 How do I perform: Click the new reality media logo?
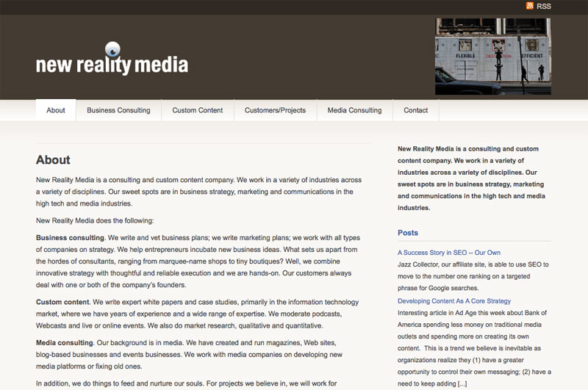click(112, 59)
